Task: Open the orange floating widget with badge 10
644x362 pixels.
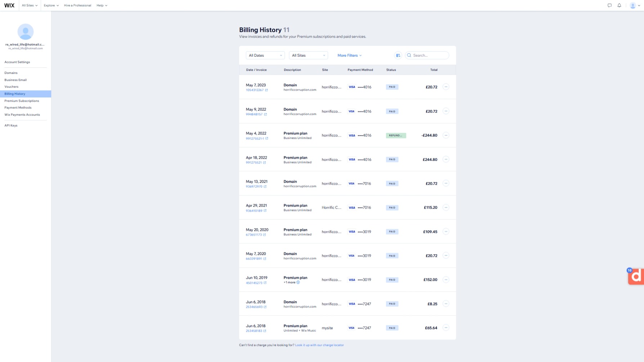Action: (x=636, y=277)
